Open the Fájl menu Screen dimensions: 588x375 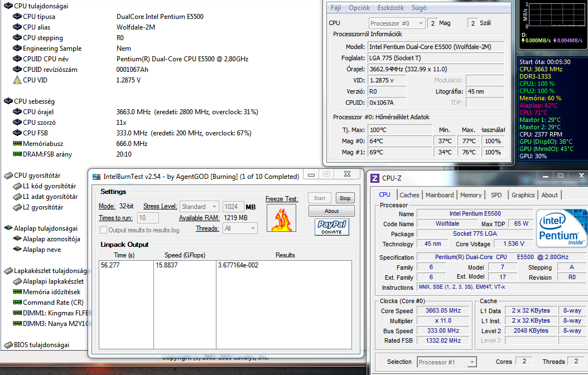click(336, 8)
